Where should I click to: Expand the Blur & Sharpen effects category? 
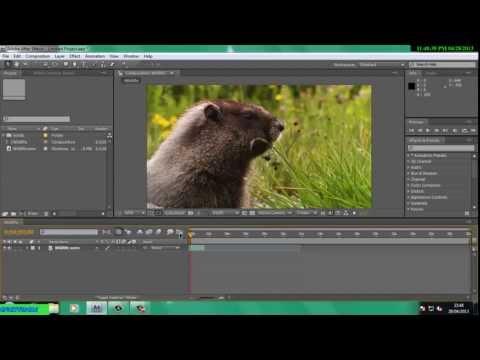coord(408,174)
